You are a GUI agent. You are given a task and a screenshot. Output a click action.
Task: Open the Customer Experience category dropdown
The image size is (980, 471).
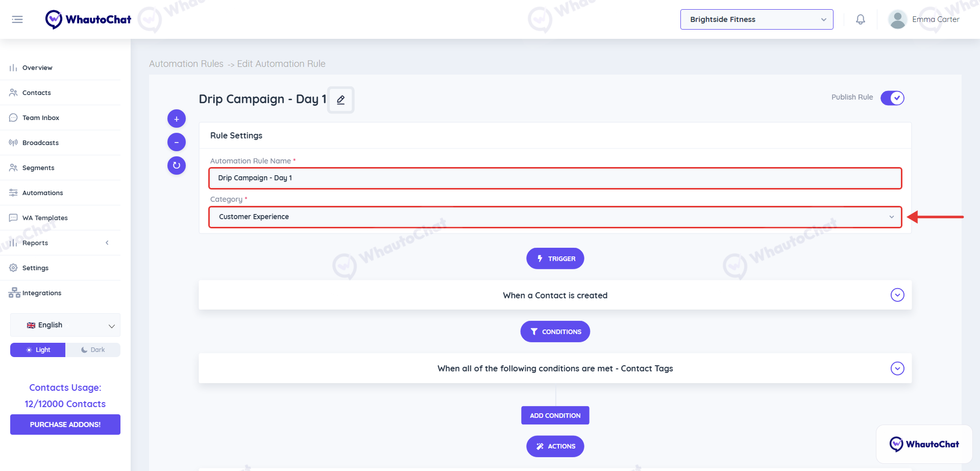[555, 217]
